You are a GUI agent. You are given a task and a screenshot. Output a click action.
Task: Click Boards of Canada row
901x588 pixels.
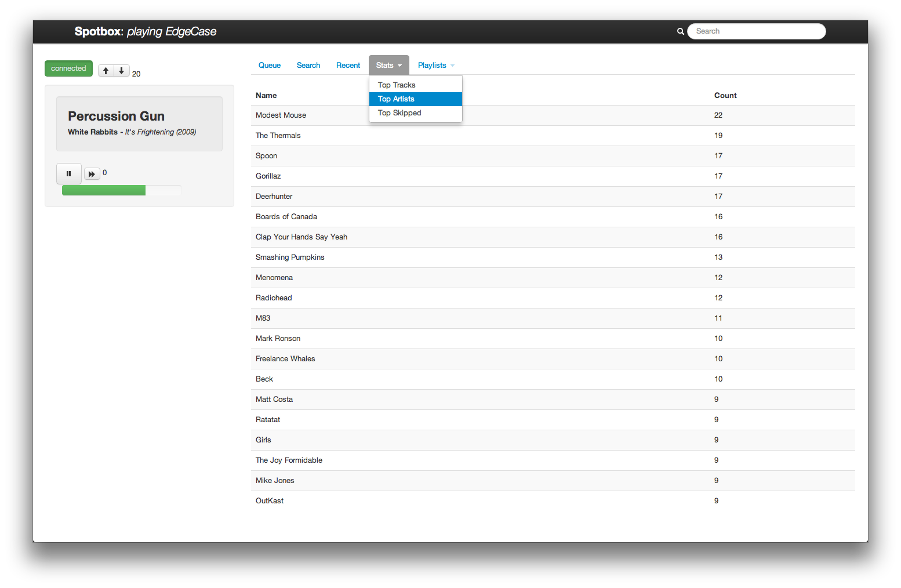point(553,217)
